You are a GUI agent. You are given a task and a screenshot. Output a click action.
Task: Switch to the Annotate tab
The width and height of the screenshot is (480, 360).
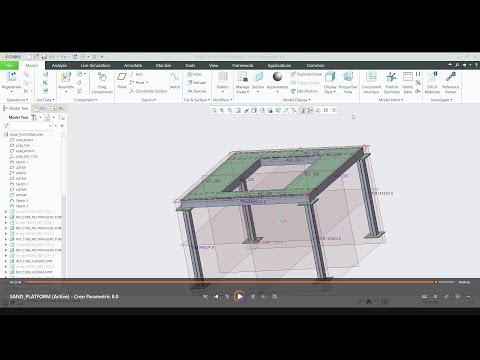(133, 65)
